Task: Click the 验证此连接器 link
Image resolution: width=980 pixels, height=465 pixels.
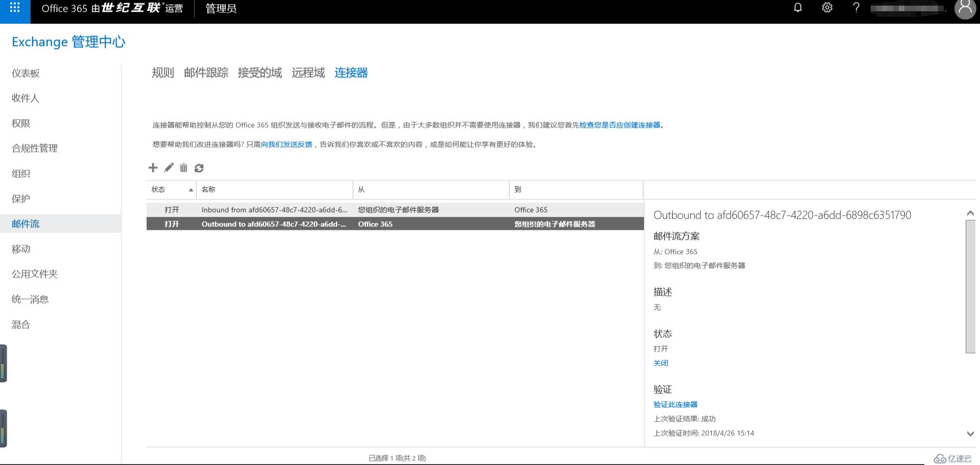Action: 675,404
